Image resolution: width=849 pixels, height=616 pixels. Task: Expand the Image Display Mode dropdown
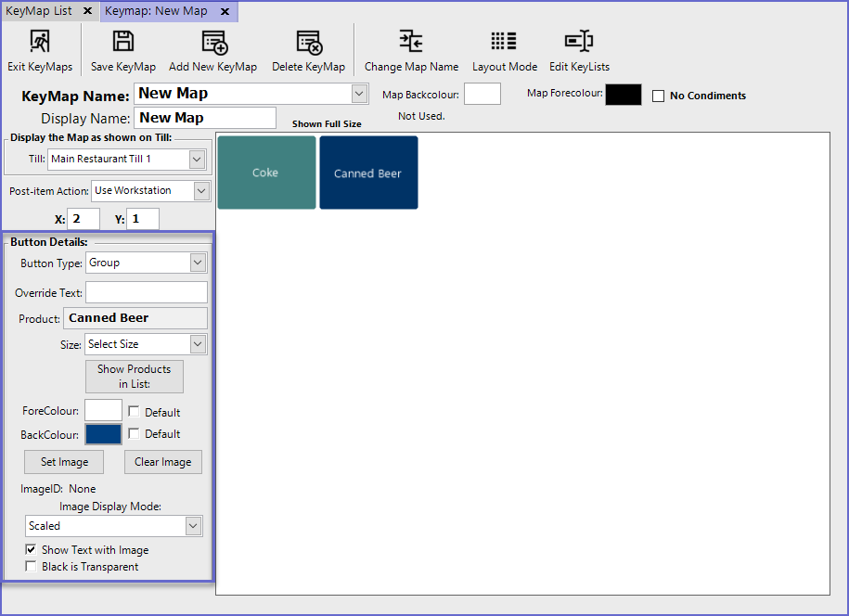(192, 526)
